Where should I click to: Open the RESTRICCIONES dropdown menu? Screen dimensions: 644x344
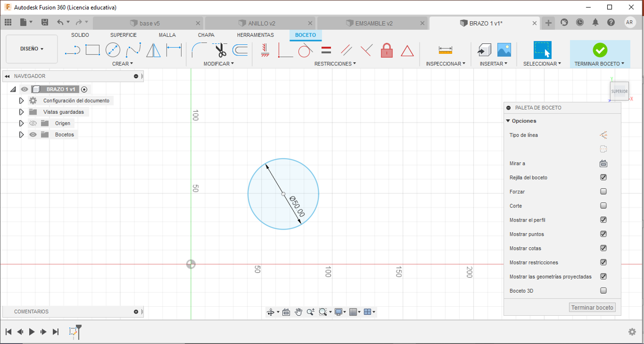[335, 63]
